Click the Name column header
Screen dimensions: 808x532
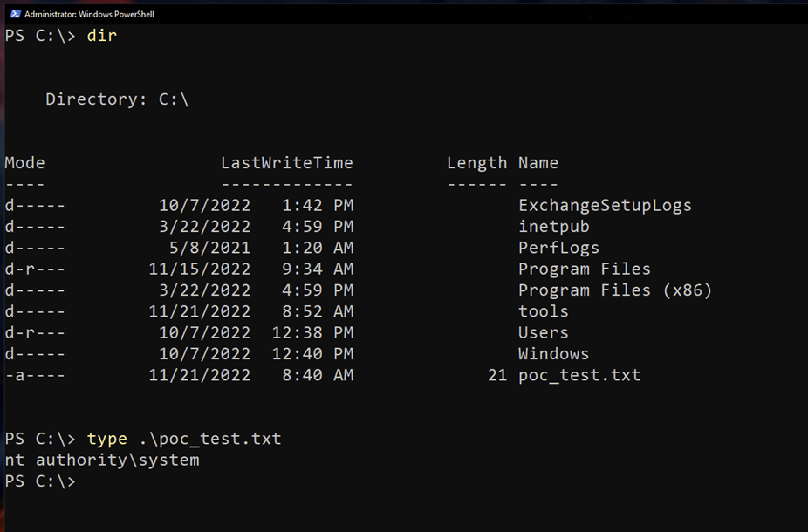tap(538, 163)
